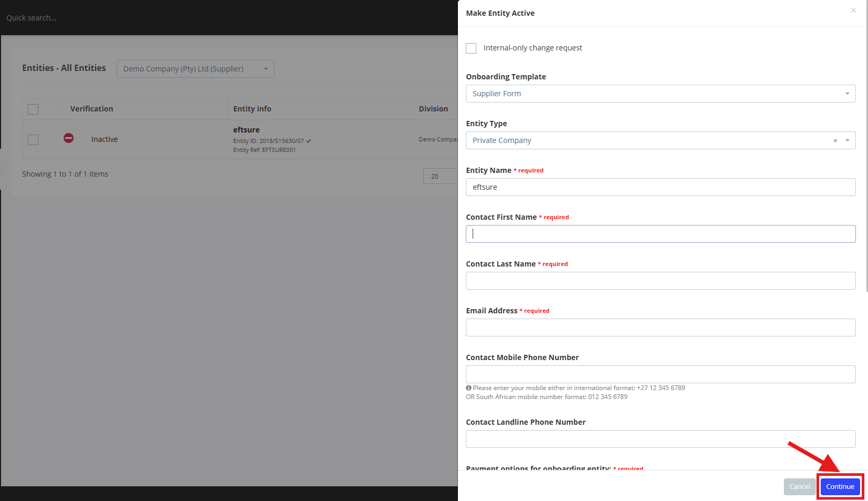Sort by the Verification column header
This screenshot has width=868, height=501.
click(x=91, y=109)
